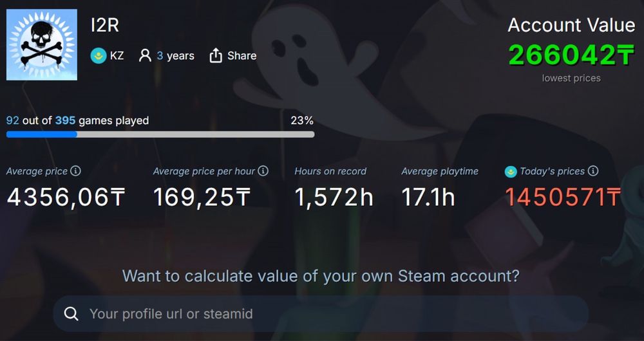
Task: Click the red 1450571₸ today's prices value
Action: (x=563, y=198)
